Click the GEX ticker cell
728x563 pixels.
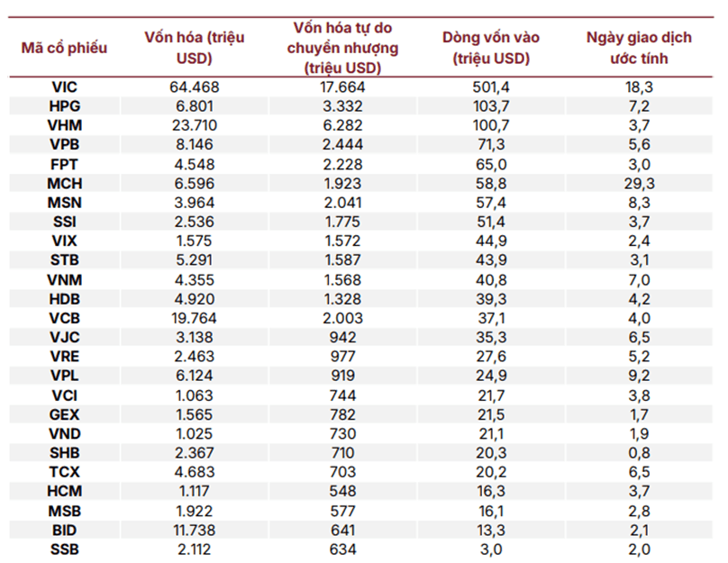pos(65,414)
